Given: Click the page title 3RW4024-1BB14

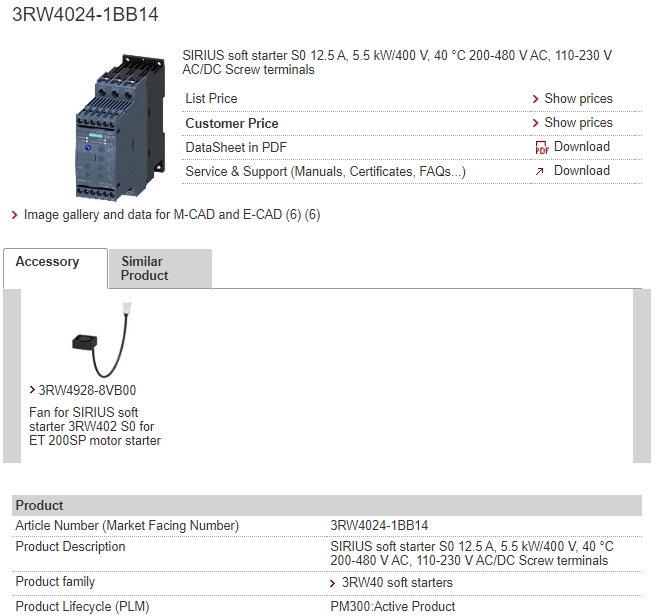Looking at the screenshot, I should [85, 14].
